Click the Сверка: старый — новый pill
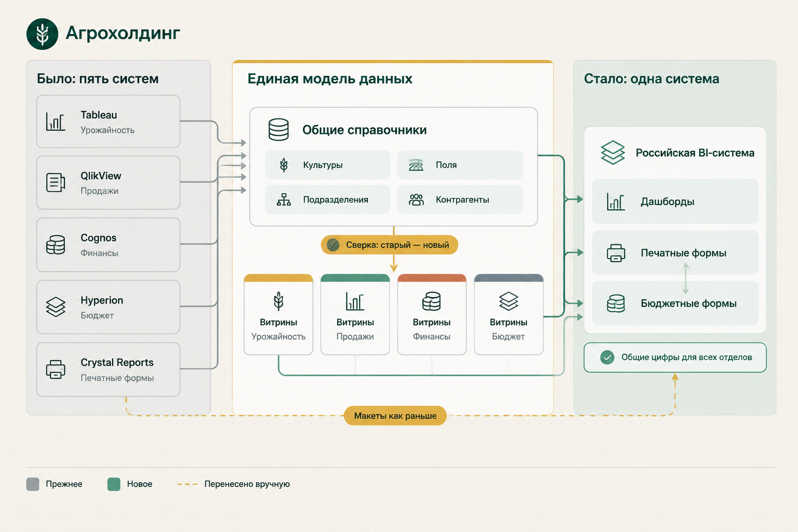The width and height of the screenshot is (798, 532). tap(390, 245)
